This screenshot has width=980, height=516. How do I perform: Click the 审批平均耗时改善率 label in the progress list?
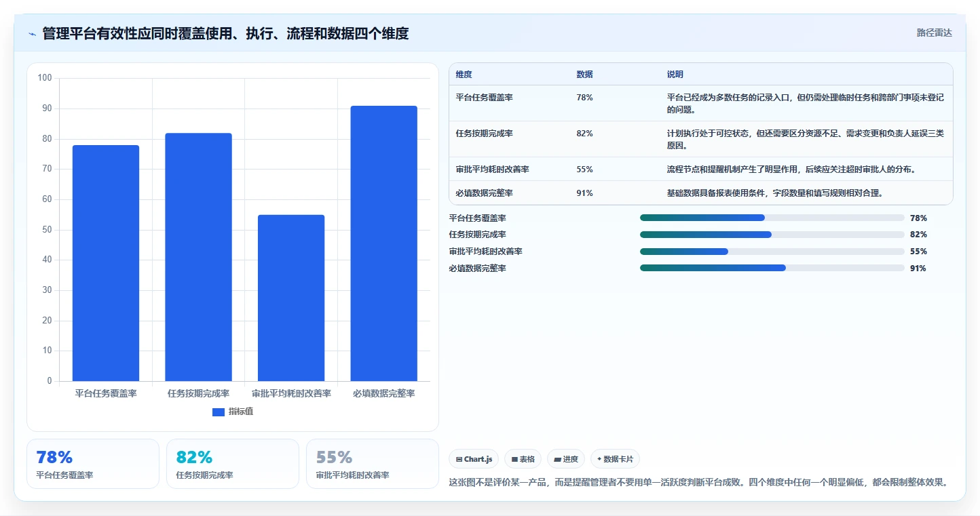485,252
